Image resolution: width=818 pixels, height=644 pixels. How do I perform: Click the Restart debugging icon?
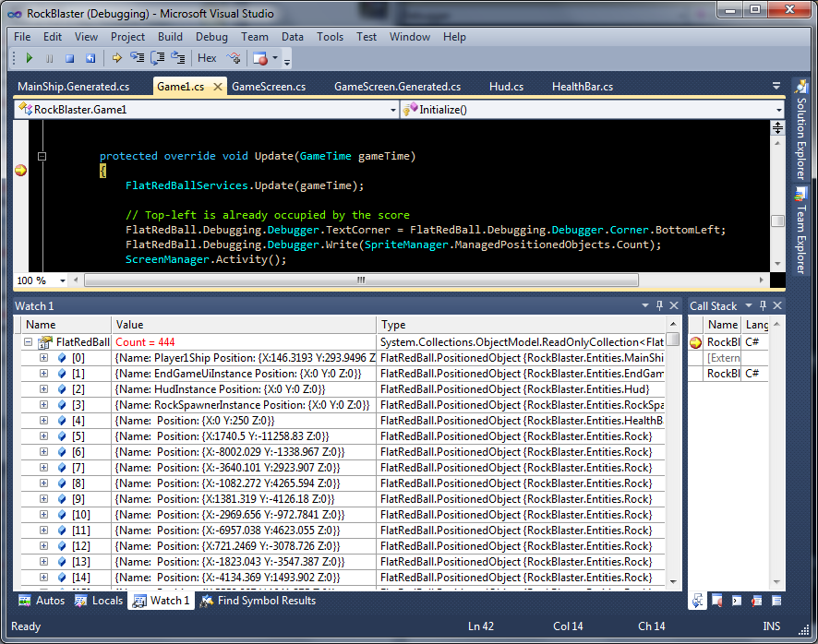pos(90,58)
